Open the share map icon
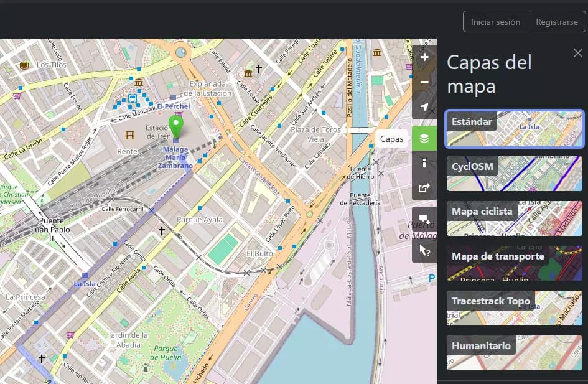This screenshot has height=384, width=588. coord(424,188)
